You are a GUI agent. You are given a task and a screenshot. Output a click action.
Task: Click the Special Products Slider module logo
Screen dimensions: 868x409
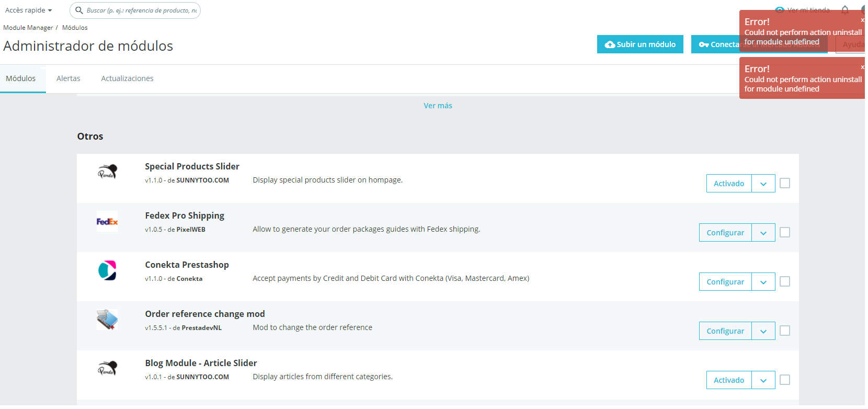click(x=107, y=172)
